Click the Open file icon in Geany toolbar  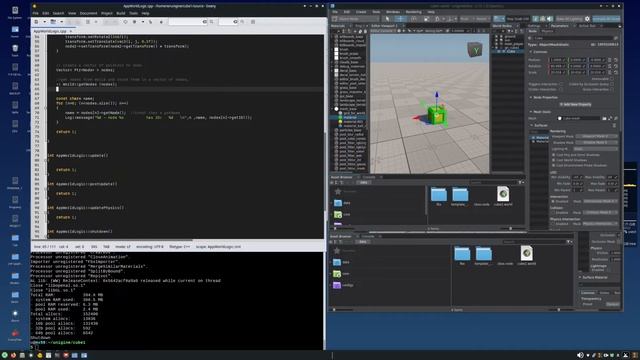(x=53, y=22)
